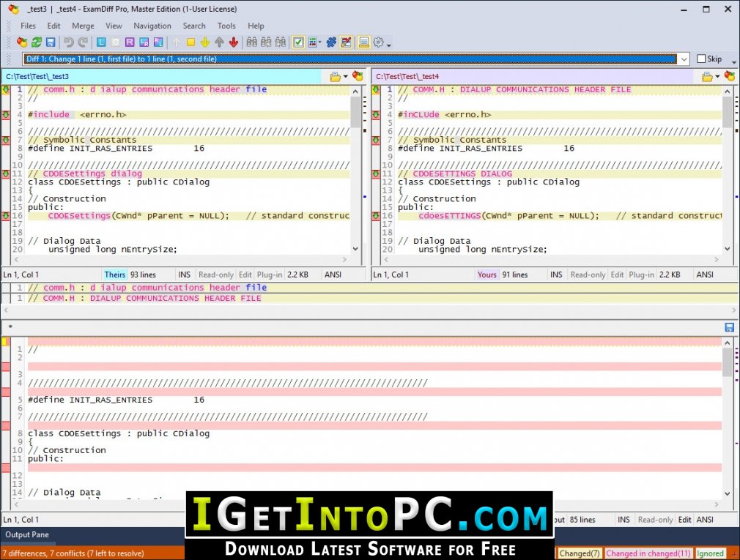The height and width of the screenshot is (560, 740).
Task: Click the purple R merge-right icon
Action: [x=130, y=42]
